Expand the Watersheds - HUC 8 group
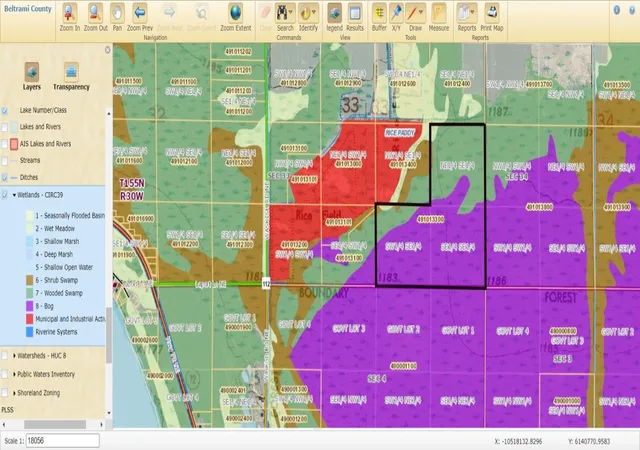The image size is (640, 450). [14, 356]
